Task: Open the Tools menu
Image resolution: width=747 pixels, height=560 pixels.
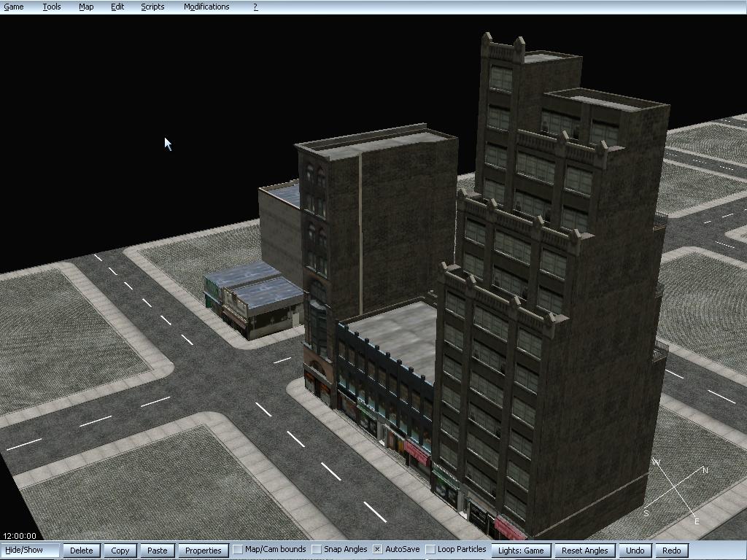Action: point(52,7)
